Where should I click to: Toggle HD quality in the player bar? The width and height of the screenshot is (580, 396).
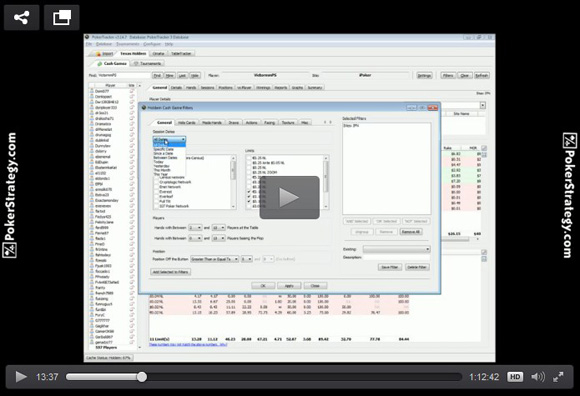click(x=515, y=377)
